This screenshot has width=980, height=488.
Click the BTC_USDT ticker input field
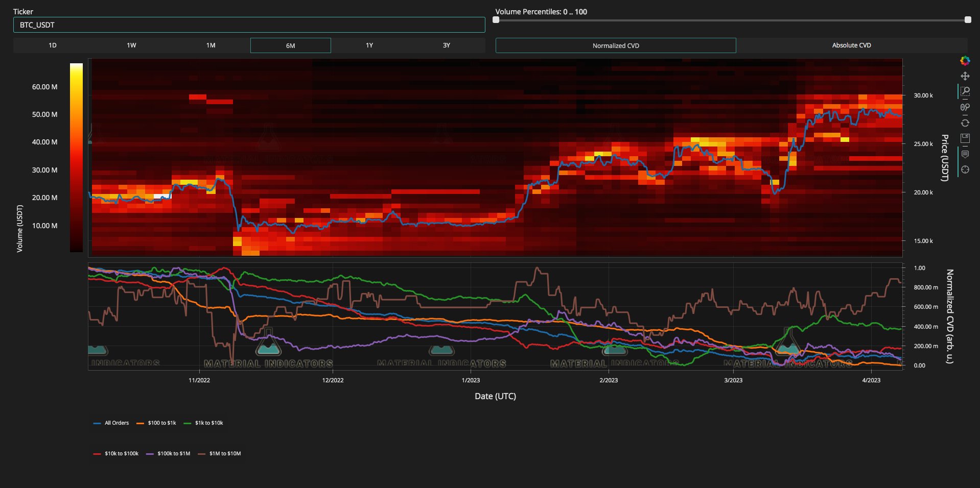[249, 25]
